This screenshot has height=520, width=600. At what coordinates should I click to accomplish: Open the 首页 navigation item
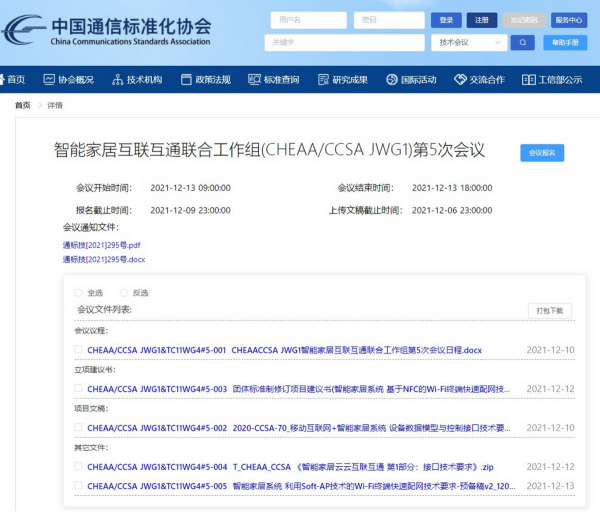coord(13,80)
